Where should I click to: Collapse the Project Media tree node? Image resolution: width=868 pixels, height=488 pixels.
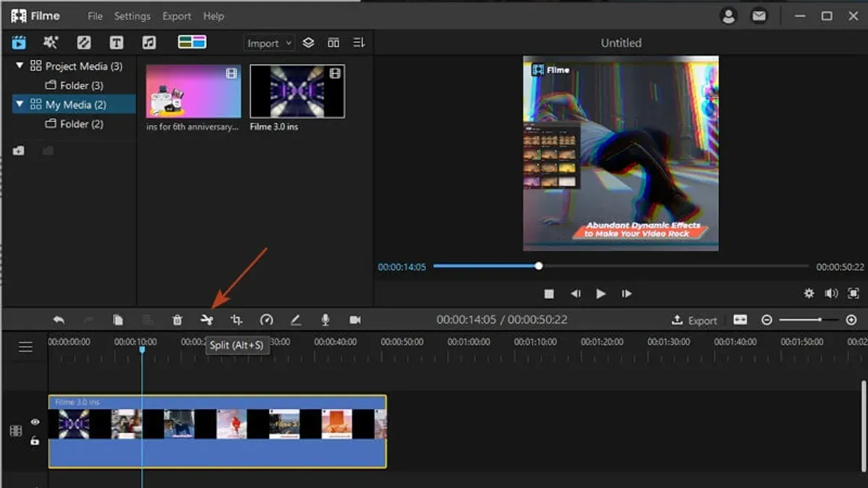pyautogui.click(x=20, y=66)
